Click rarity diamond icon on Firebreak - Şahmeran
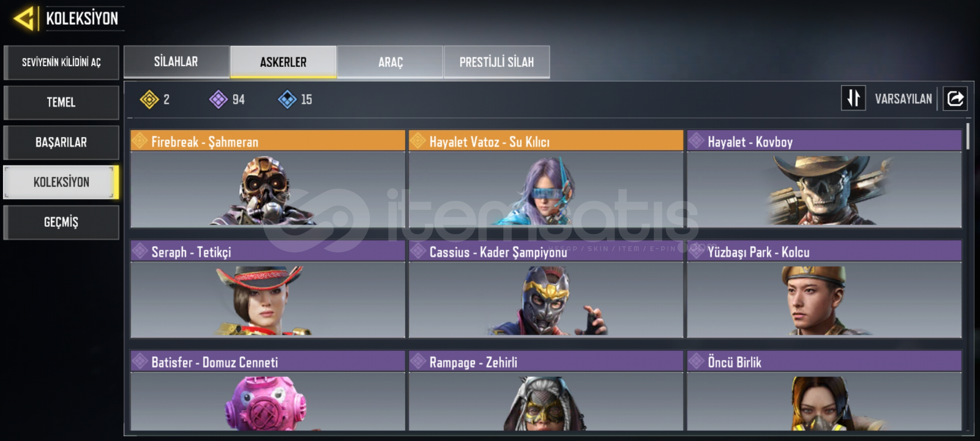The height and width of the screenshot is (441, 980). click(140, 141)
